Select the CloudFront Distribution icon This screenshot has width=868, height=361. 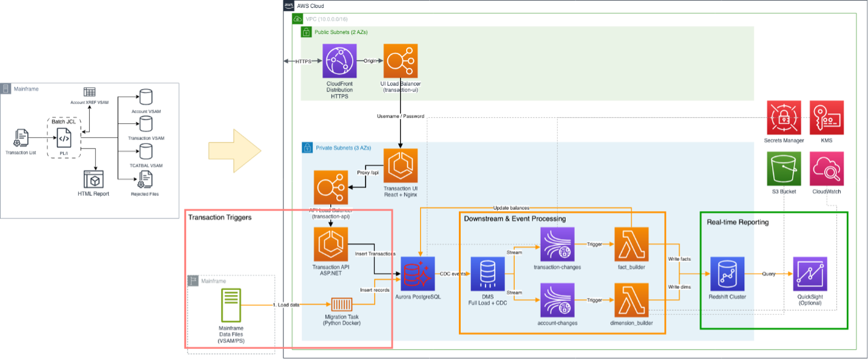(338, 61)
